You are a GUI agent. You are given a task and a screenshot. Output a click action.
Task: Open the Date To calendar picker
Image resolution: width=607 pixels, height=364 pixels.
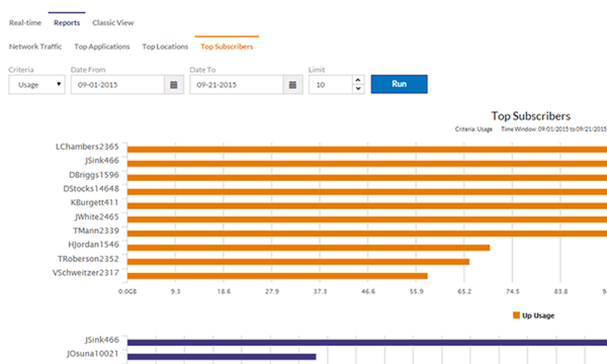point(293,84)
